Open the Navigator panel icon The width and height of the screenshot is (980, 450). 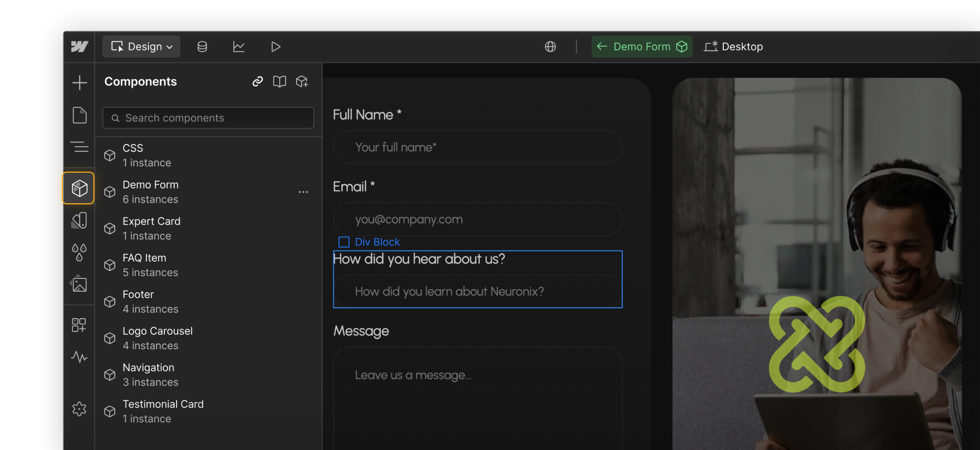[x=79, y=147]
